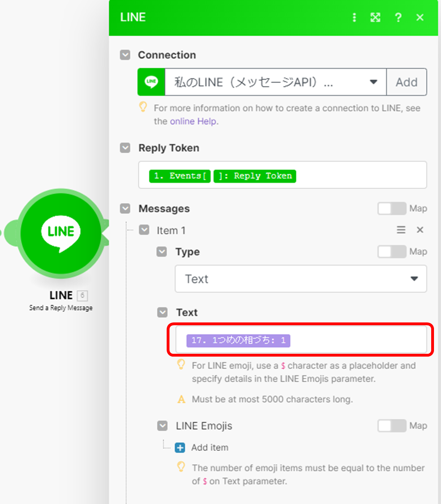The width and height of the screenshot is (441, 504).
Task: Select the '17. 1つめの相づち: 1' pill
Action: coord(238,341)
